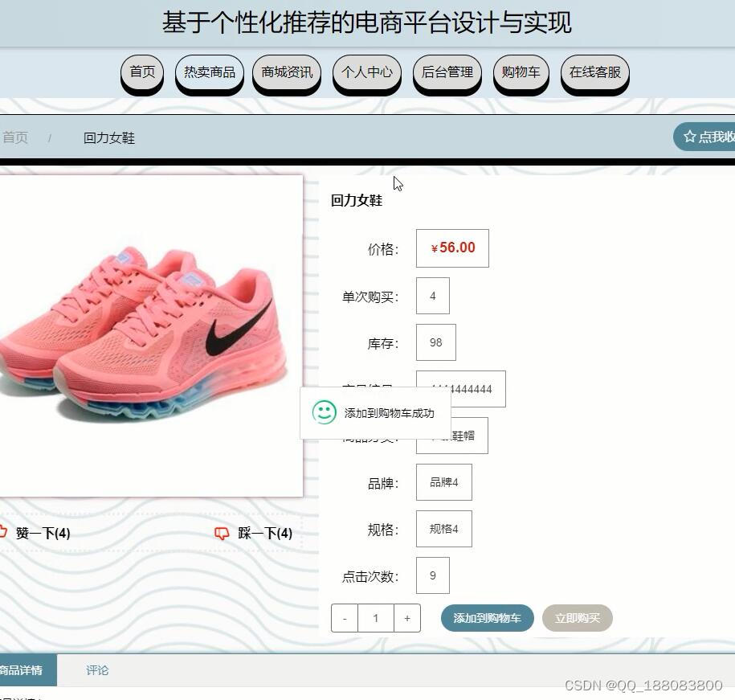Viewport: 735px width, 700px height.
Task: Click the 规格 label
Action: [383, 530]
